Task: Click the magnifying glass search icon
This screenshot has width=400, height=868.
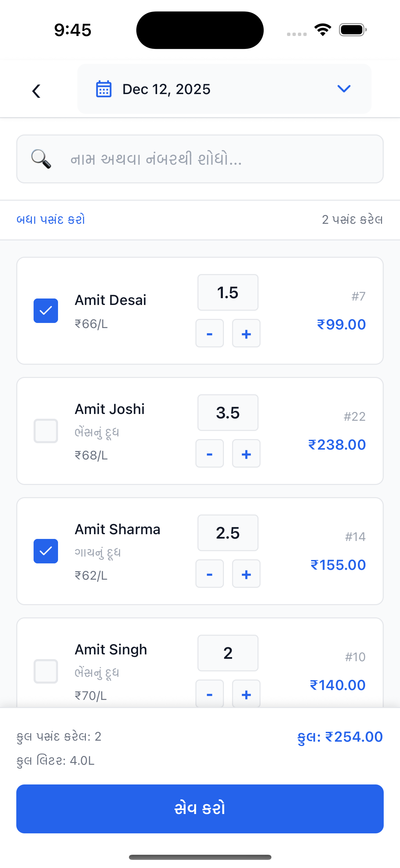Action: (x=41, y=159)
